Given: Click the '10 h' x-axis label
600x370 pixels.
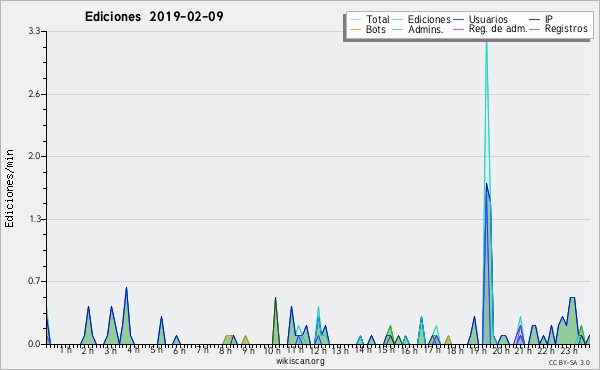Looking at the screenshot, I should (272, 351).
